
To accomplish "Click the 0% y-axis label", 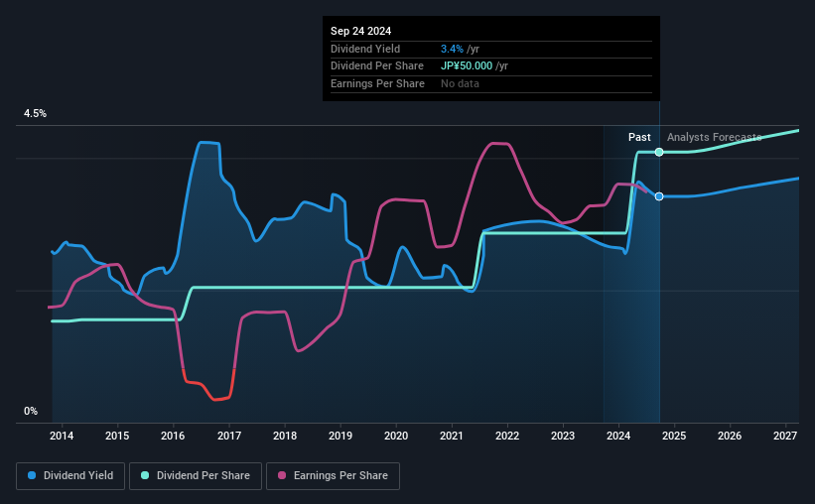I will (x=31, y=412).
